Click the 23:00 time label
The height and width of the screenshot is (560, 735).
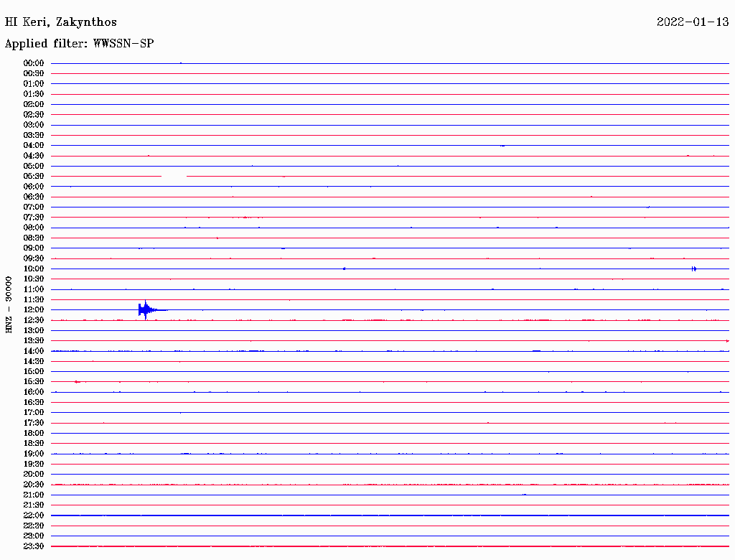click(34, 536)
